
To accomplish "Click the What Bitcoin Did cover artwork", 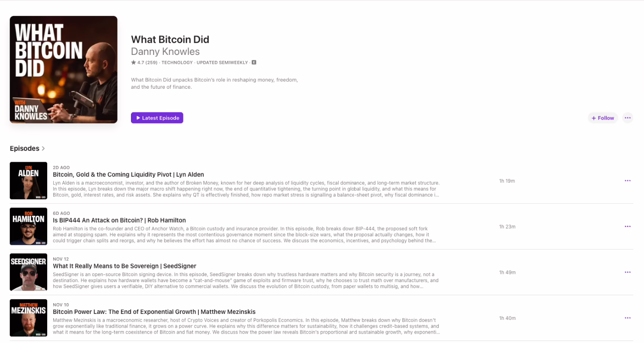I will [x=63, y=69].
